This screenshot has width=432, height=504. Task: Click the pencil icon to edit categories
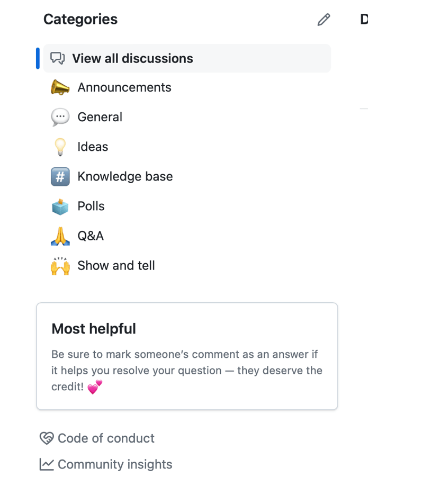point(323,20)
